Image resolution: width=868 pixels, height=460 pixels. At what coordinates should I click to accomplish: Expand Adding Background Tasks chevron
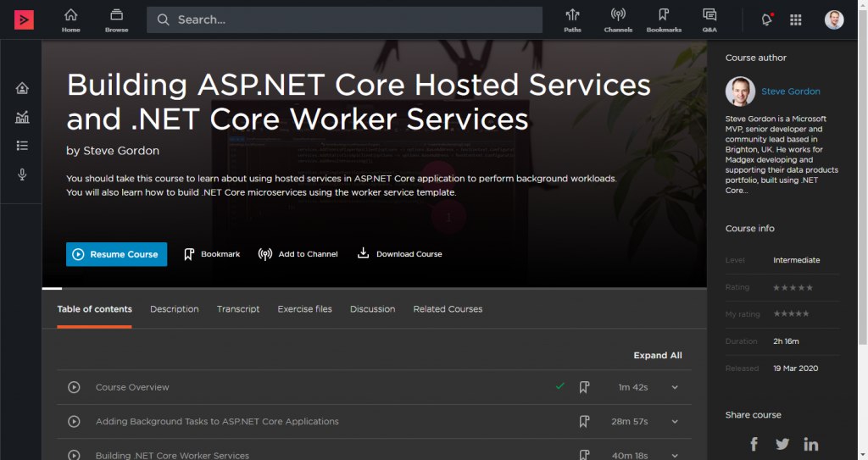point(675,422)
